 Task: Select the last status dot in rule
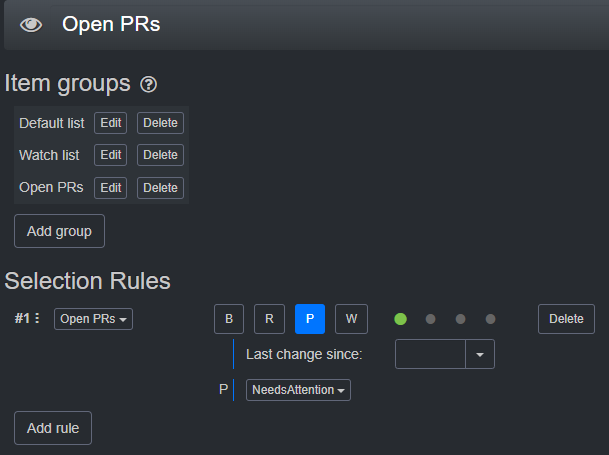point(490,319)
